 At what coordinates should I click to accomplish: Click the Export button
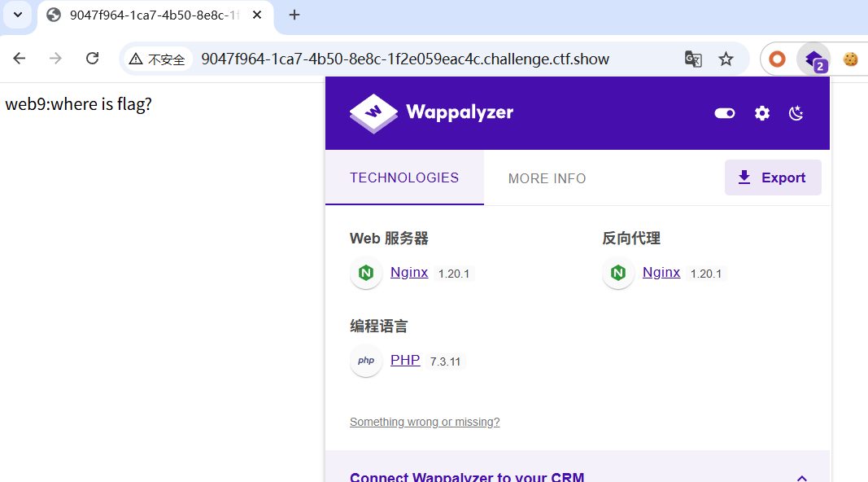tap(772, 177)
